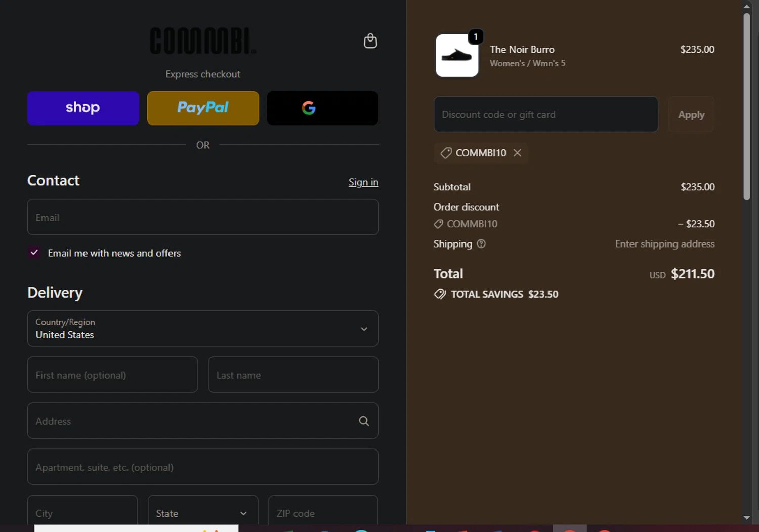The height and width of the screenshot is (532, 759).
Task: Uncheck Email me with news and offers
Action: coord(34,252)
